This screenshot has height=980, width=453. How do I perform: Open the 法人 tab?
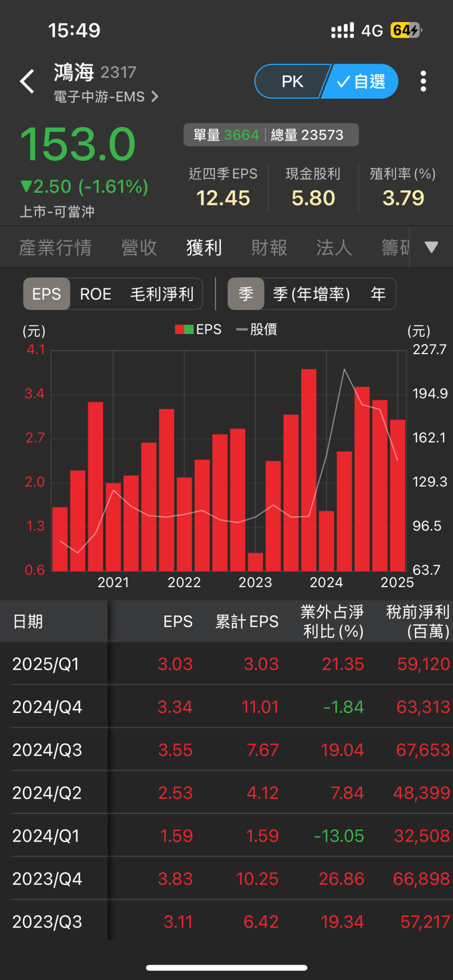(334, 247)
